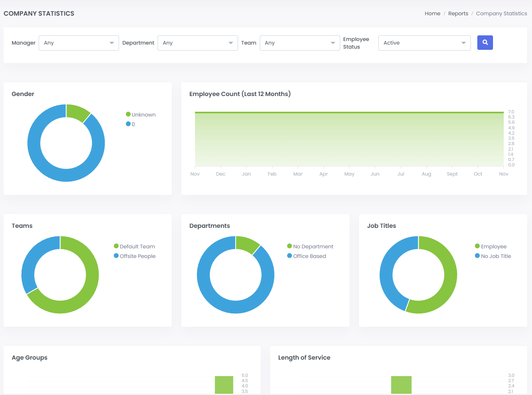Click the green bar in Length of Service chart

402,385
